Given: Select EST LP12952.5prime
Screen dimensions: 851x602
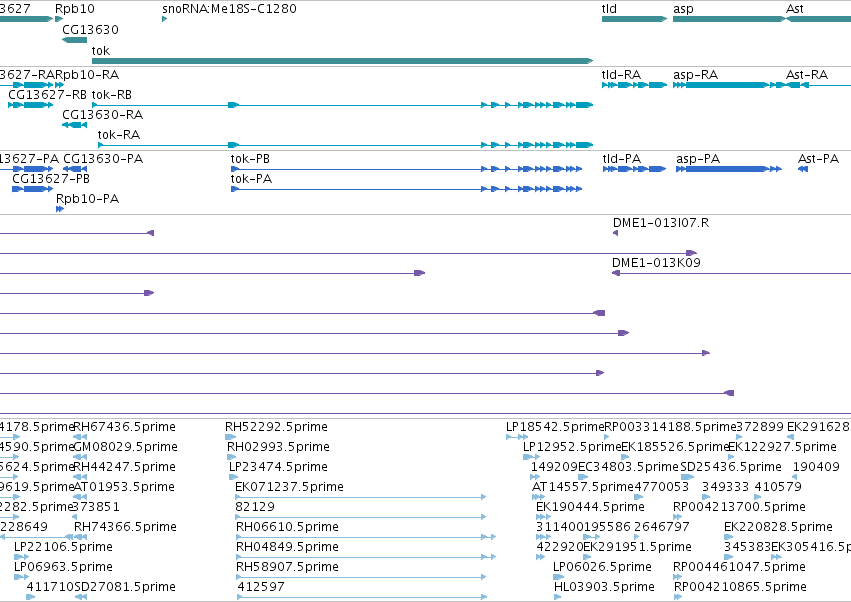Looking at the screenshot, I should pyautogui.click(x=572, y=447).
